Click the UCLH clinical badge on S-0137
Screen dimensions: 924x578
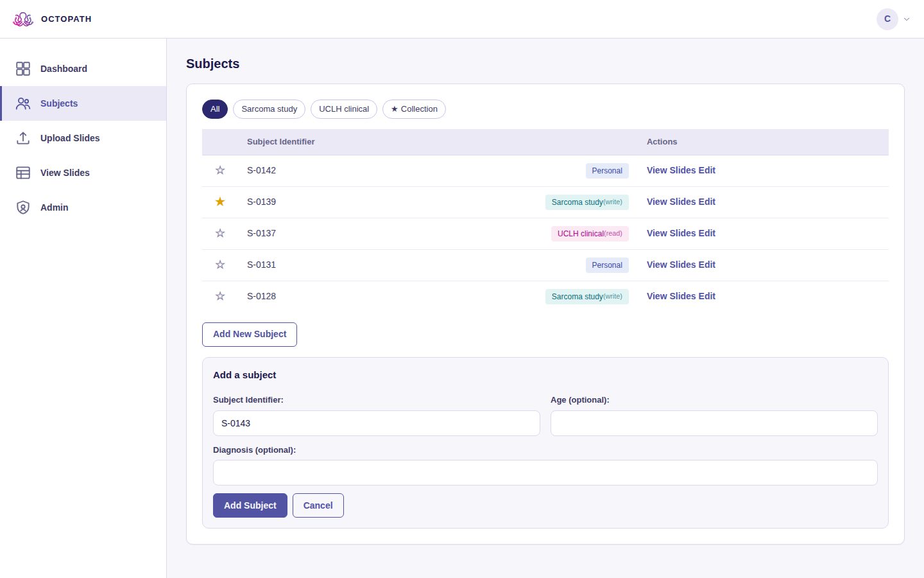point(590,234)
